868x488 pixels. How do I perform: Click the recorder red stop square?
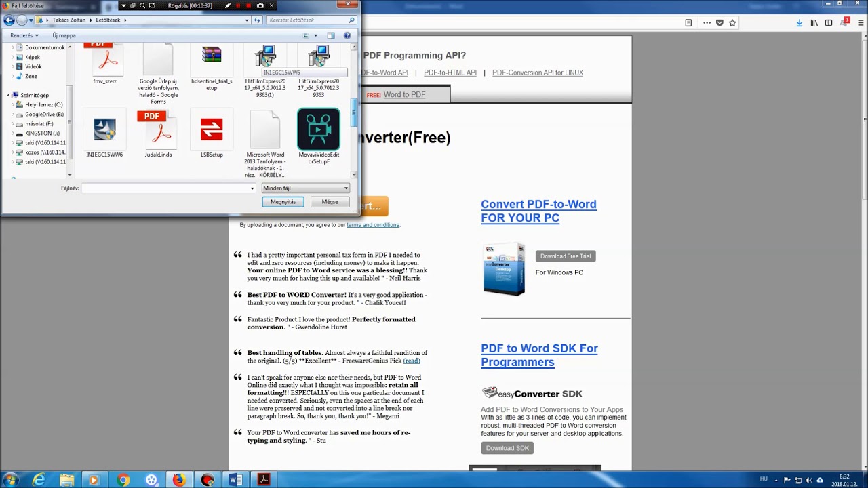click(x=249, y=5)
